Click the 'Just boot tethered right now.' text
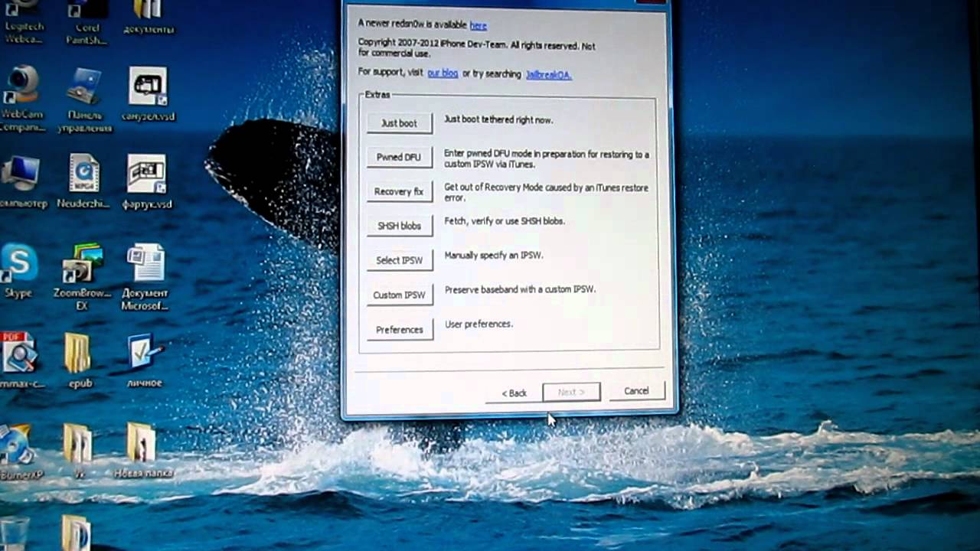This screenshot has width=980, height=551. 498,120
